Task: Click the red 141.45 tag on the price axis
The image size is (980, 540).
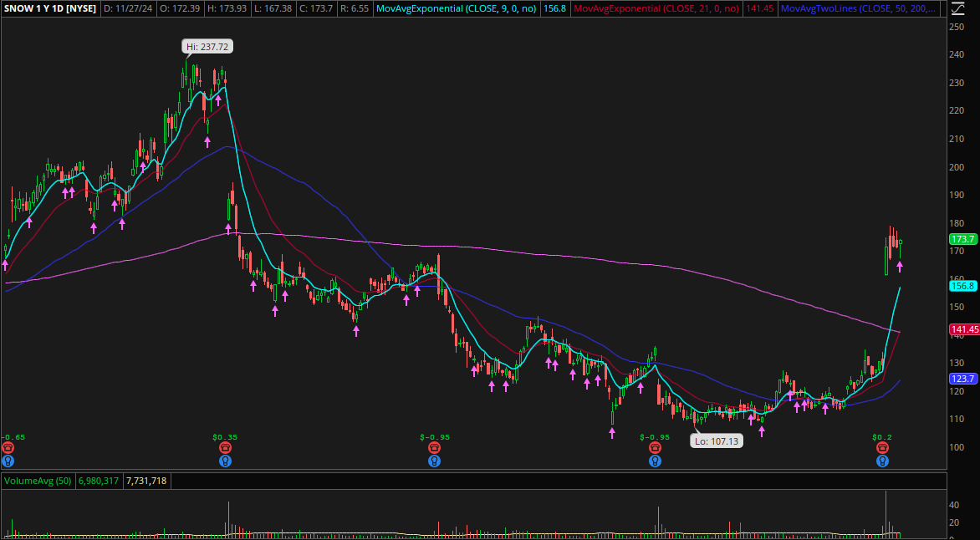Action: click(x=964, y=329)
